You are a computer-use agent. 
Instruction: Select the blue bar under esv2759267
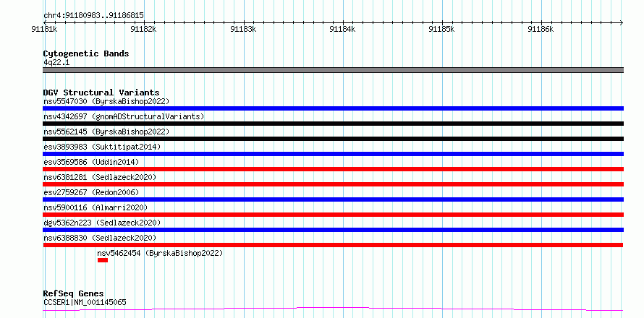point(333,199)
